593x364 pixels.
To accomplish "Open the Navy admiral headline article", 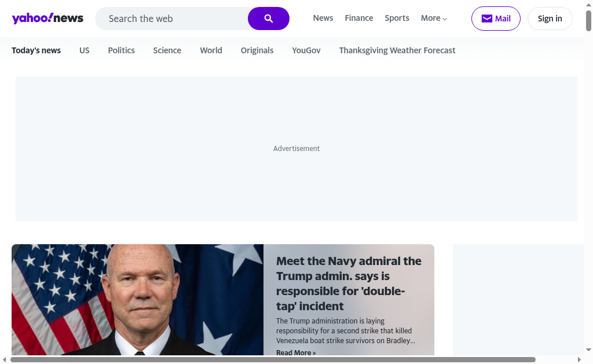I will coord(349,283).
